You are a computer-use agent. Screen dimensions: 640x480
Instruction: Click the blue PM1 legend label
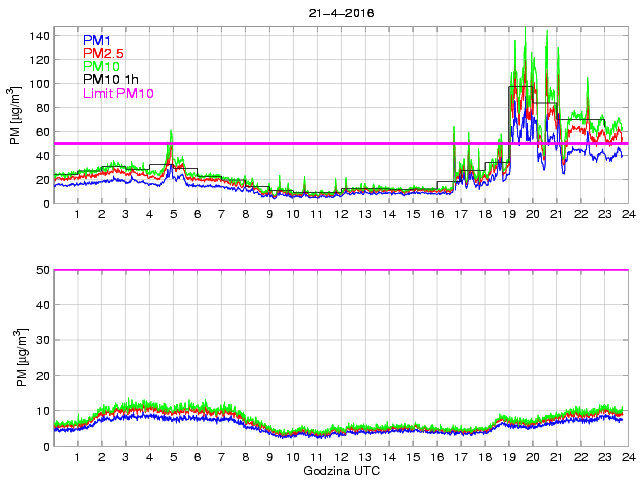tap(96, 40)
